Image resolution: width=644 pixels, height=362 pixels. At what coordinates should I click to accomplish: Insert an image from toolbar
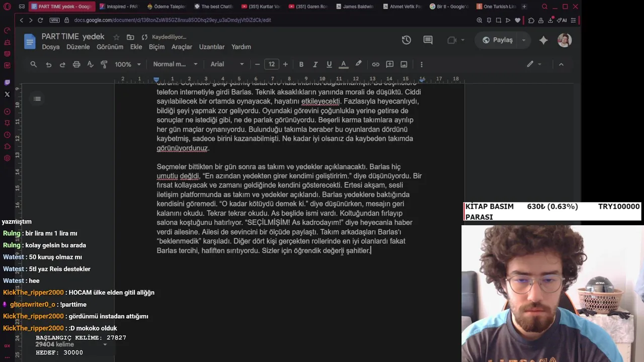click(404, 64)
